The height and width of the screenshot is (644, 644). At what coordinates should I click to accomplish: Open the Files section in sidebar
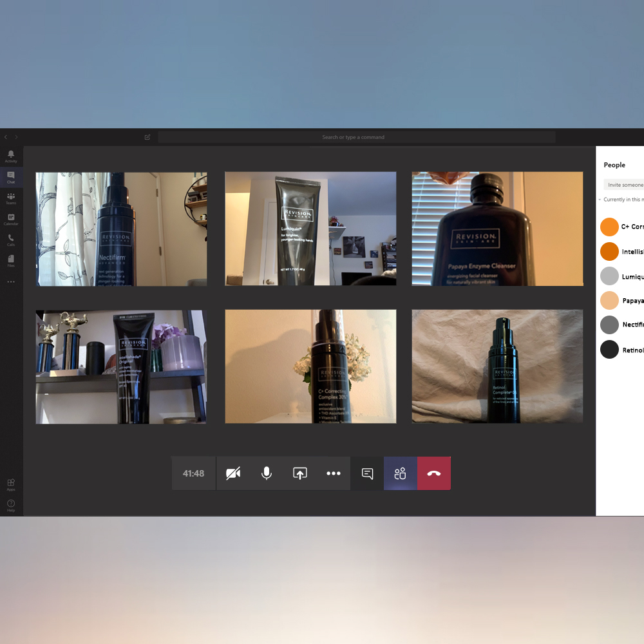click(x=11, y=261)
